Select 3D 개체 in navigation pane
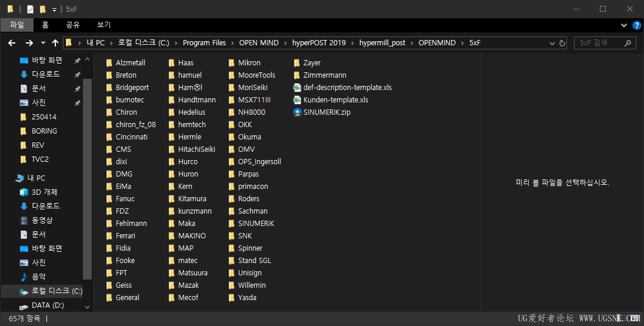644x326 pixels. 44,192
